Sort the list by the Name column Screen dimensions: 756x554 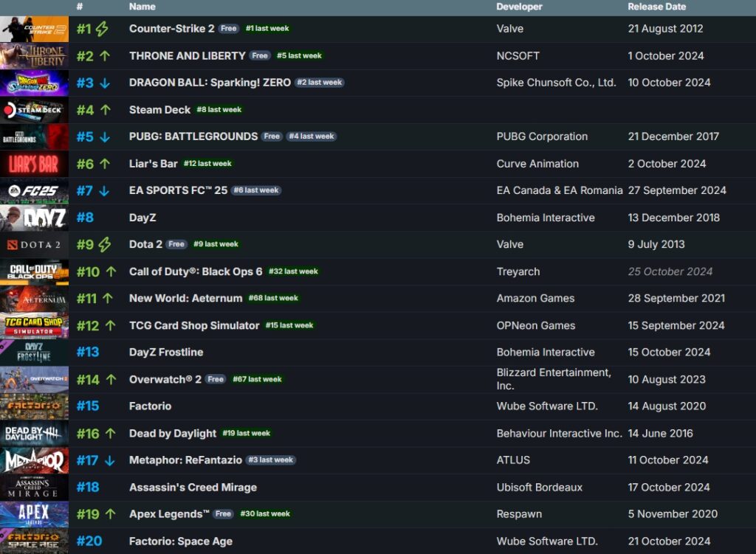tap(142, 7)
